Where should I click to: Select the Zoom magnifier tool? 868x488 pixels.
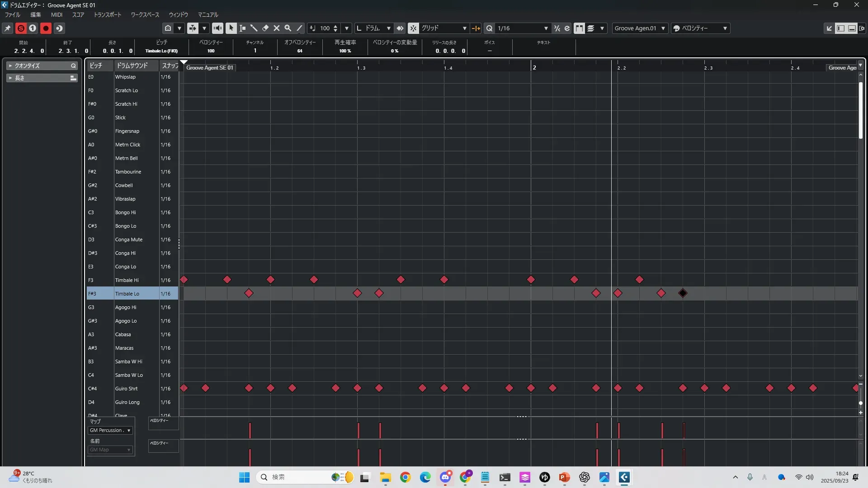tap(288, 28)
